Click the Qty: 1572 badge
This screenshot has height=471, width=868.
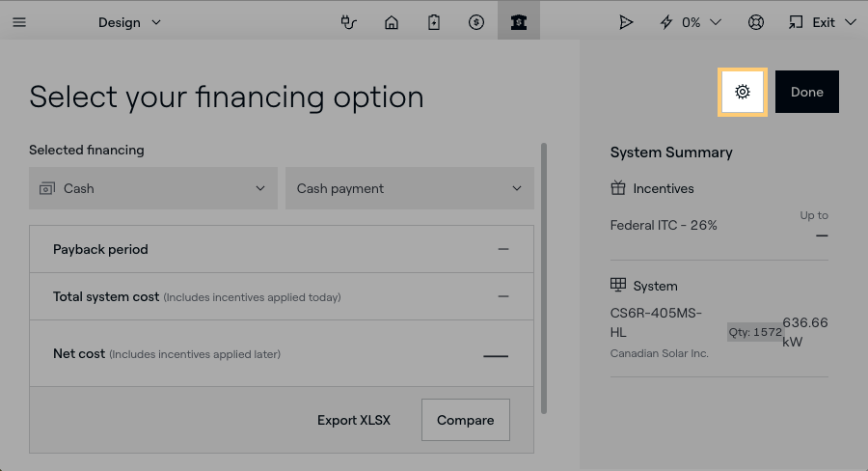point(754,332)
